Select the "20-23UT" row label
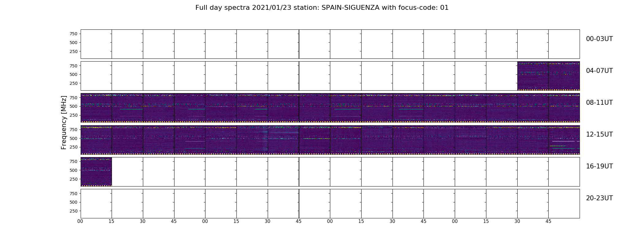The height and width of the screenshot is (245, 644). pyautogui.click(x=599, y=198)
